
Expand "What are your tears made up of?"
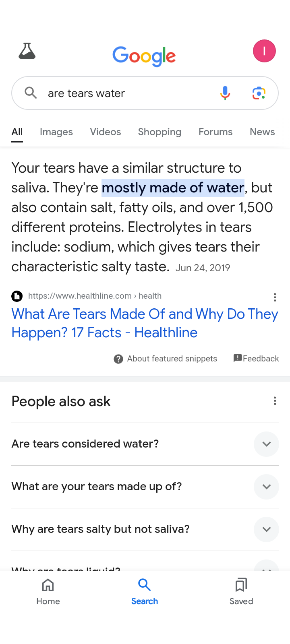pos(266,487)
